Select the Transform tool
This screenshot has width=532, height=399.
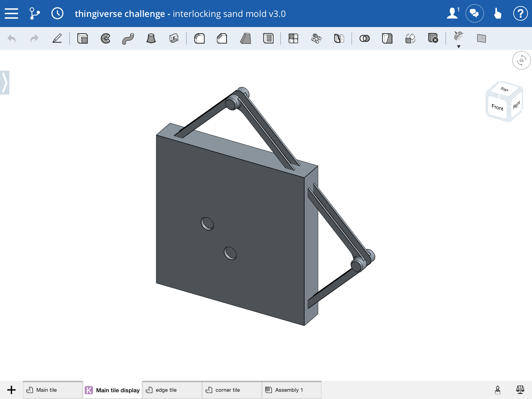[x=410, y=38]
